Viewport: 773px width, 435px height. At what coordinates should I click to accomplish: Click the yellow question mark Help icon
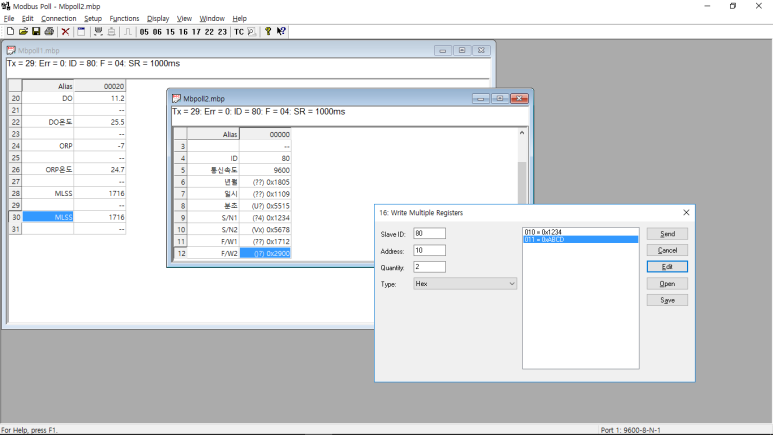click(267, 32)
